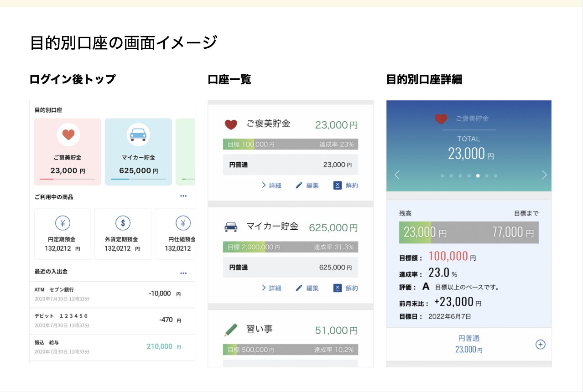583x392 pixels.
Task: Open 詳細 for マイカー貯金 account
Action: [271, 288]
